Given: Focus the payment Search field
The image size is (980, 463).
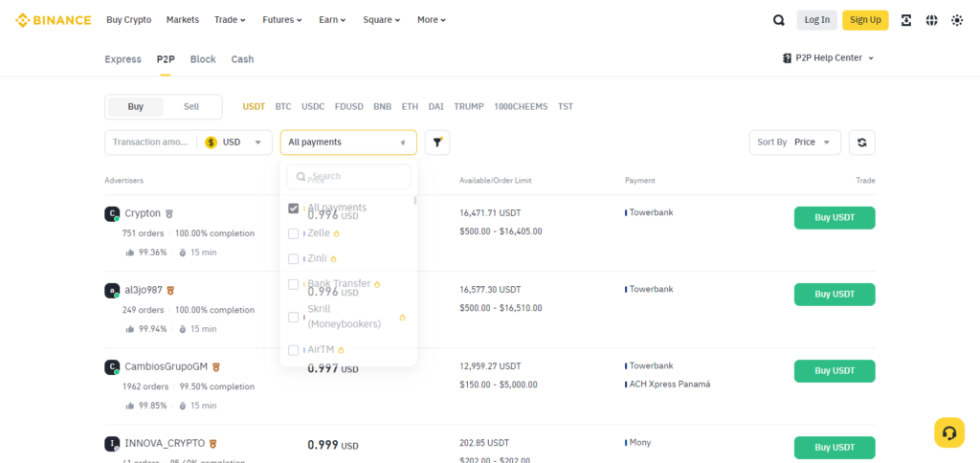Looking at the screenshot, I should tap(348, 177).
